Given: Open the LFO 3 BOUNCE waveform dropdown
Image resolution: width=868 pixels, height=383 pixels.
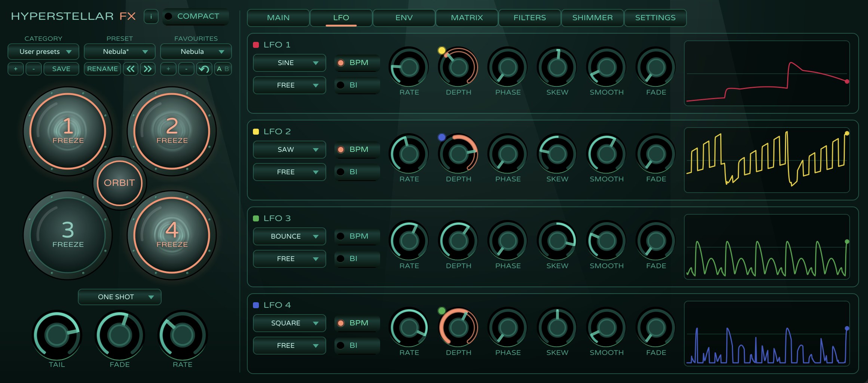Looking at the screenshot, I should (x=290, y=236).
